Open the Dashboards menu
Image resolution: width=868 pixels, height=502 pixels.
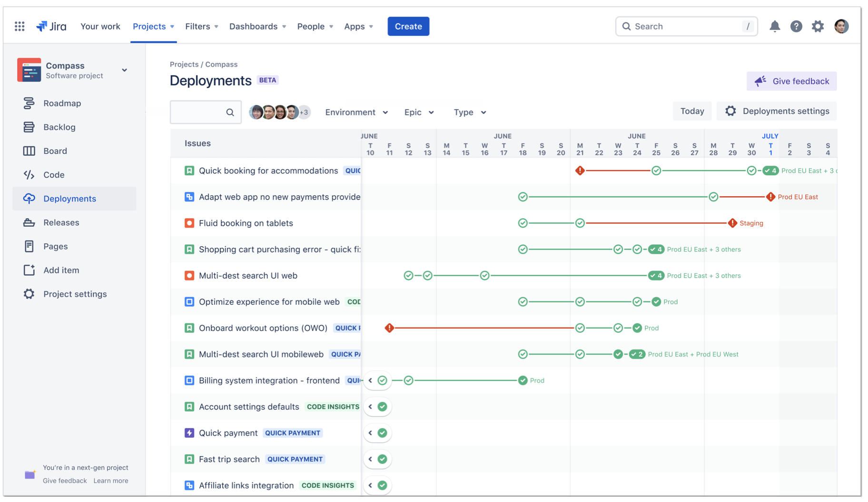pyautogui.click(x=257, y=26)
